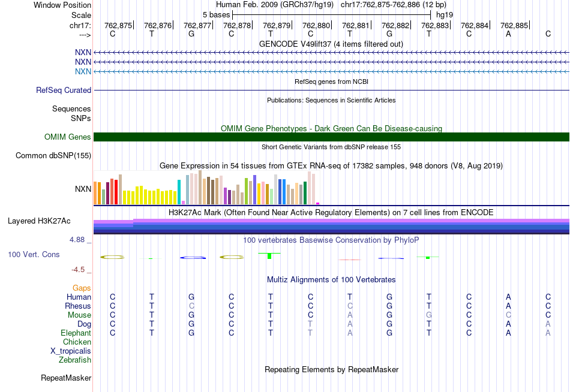Click the Rhesus alignment row label
This screenshot has width=570, height=392.
(x=78, y=306)
